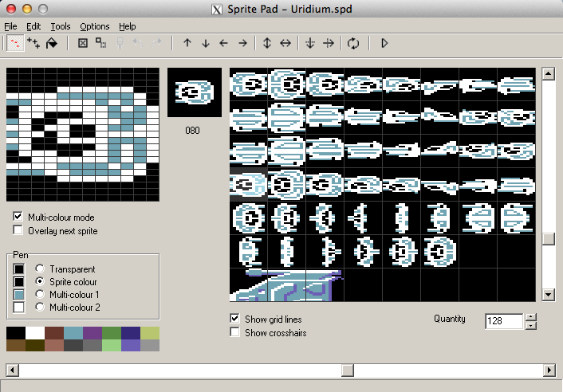The width and height of the screenshot is (563, 392).
Task: Select the last sprite in sixth row
Action: click(440, 251)
